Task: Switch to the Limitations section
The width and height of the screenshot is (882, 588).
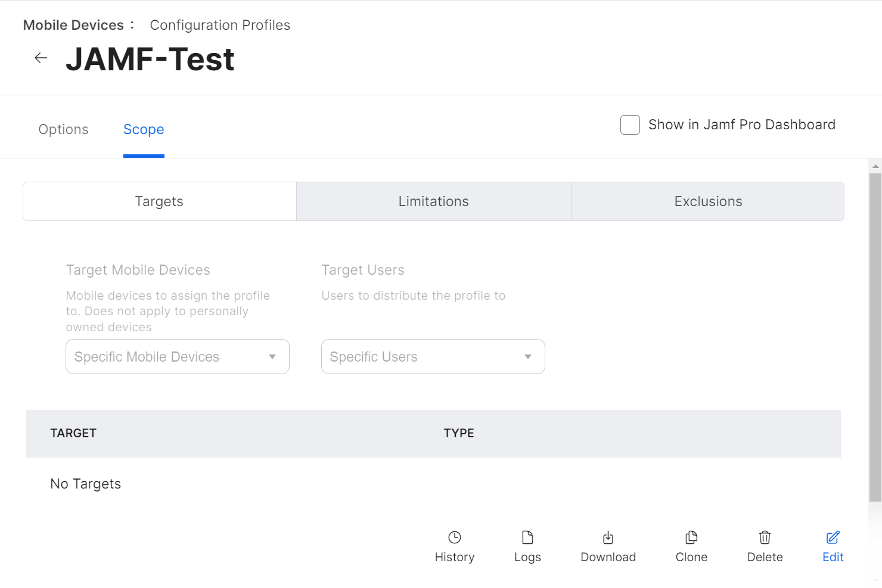Action: 433,201
